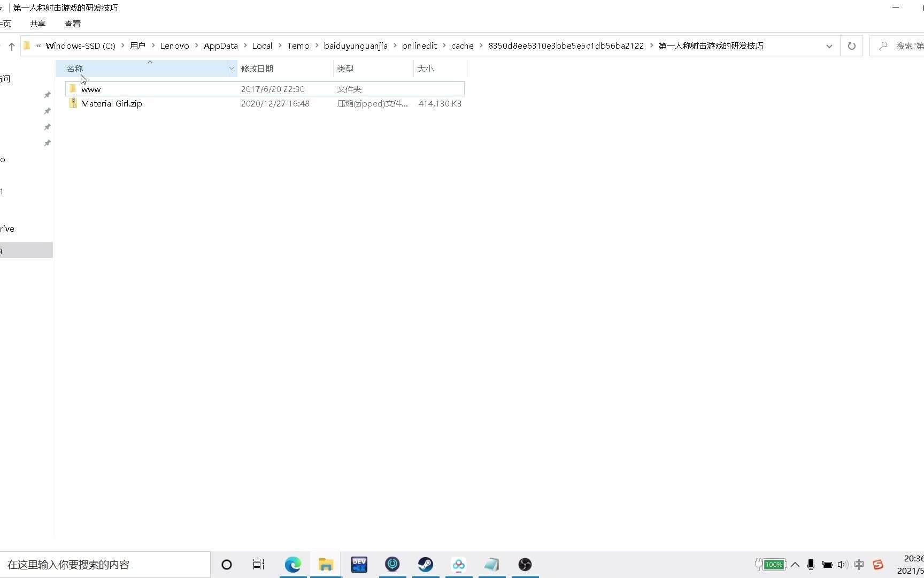Open the www folder icon
Screen dimensions: 924x578
click(x=73, y=88)
